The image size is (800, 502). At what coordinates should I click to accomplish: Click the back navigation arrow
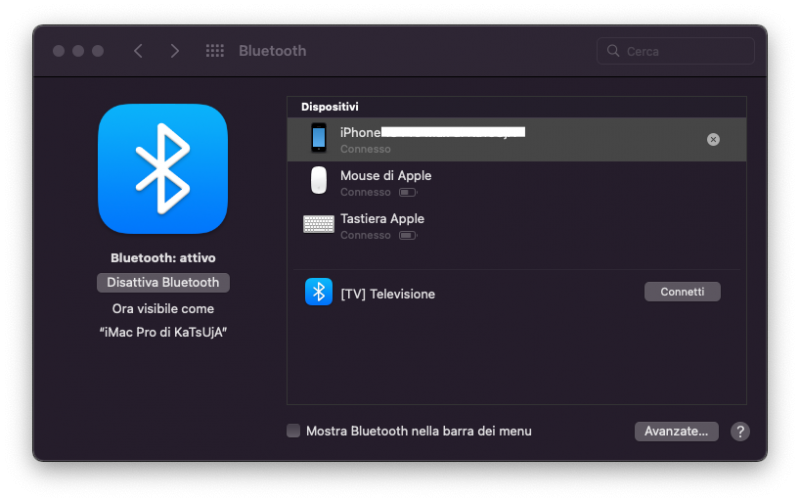(x=138, y=51)
